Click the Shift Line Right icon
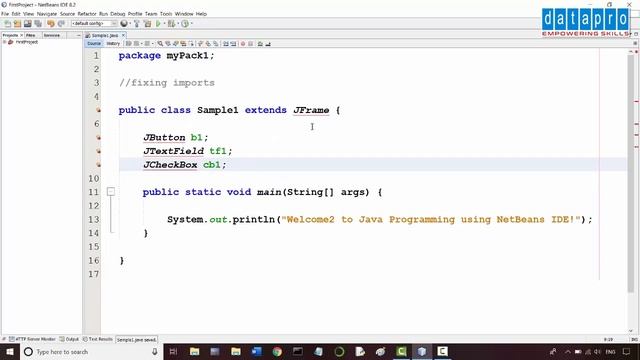Screen dimensions: 640x360 [233, 44]
